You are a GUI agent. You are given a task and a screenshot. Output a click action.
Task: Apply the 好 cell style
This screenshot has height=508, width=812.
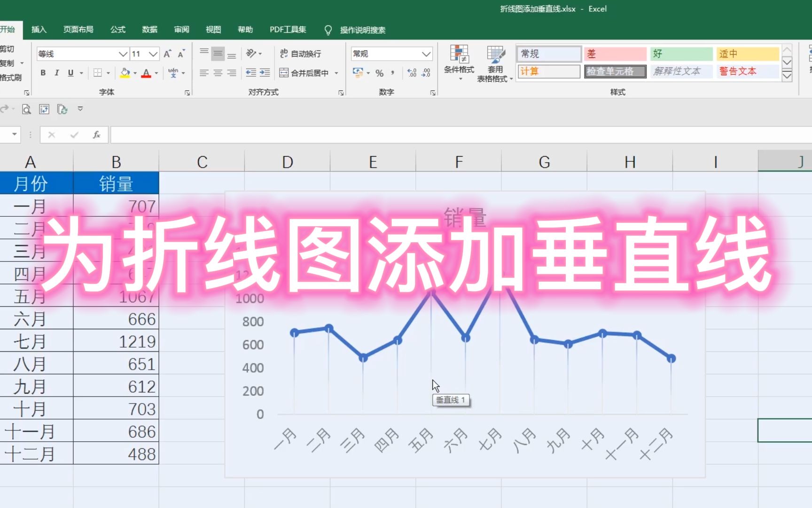click(x=681, y=53)
